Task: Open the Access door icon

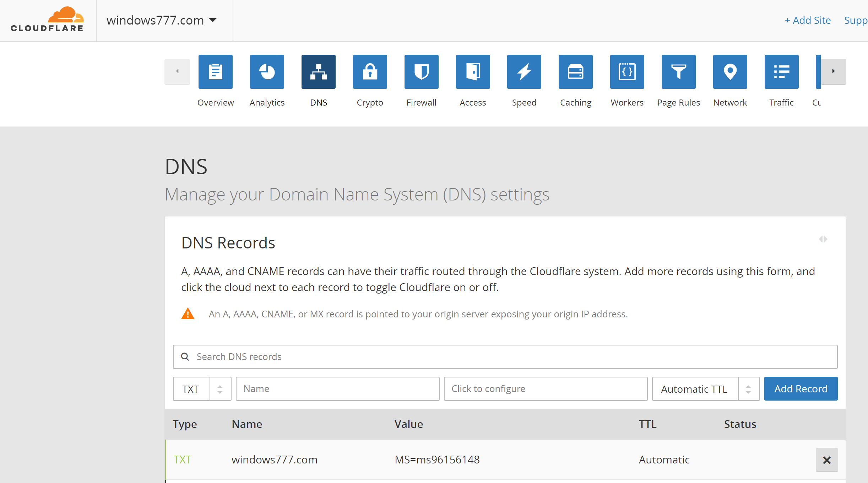Action: [x=473, y=72]
